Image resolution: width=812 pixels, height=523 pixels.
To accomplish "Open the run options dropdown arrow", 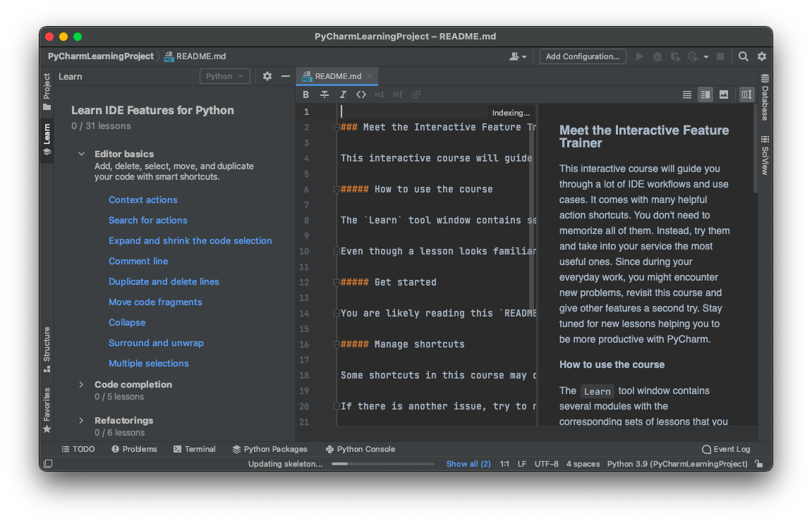I will (706, 57).
